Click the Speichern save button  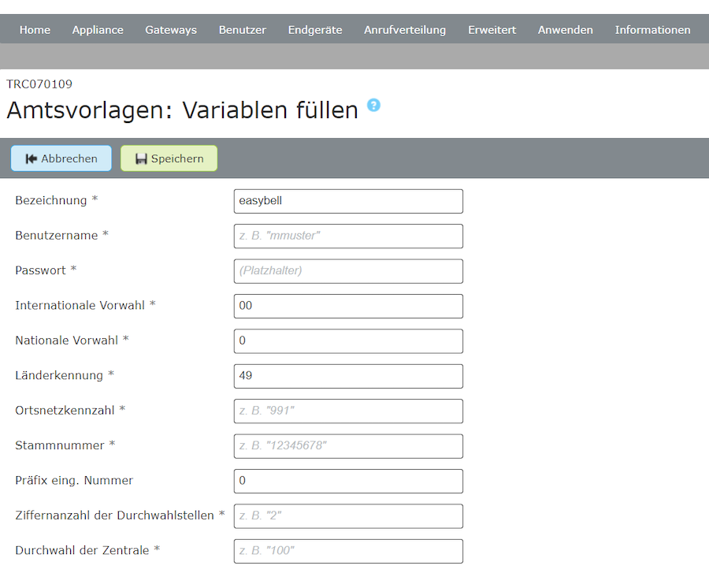pyautogui.click(x=169, y=158)
